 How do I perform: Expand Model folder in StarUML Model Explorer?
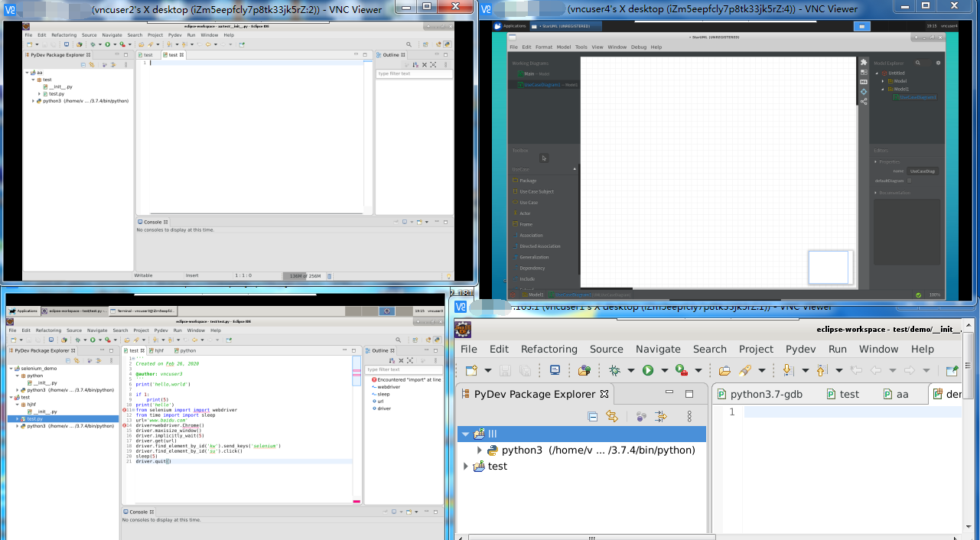click(882, 81)
